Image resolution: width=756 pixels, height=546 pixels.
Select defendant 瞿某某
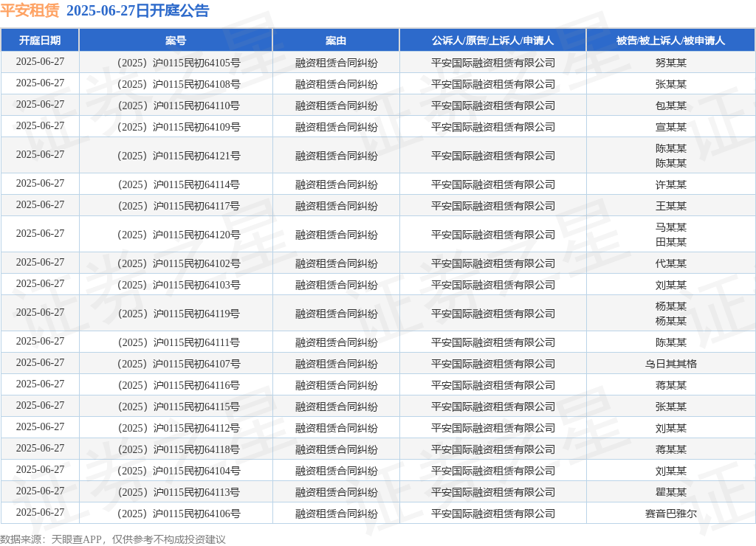pyautogui.click(x=670, y=493)
